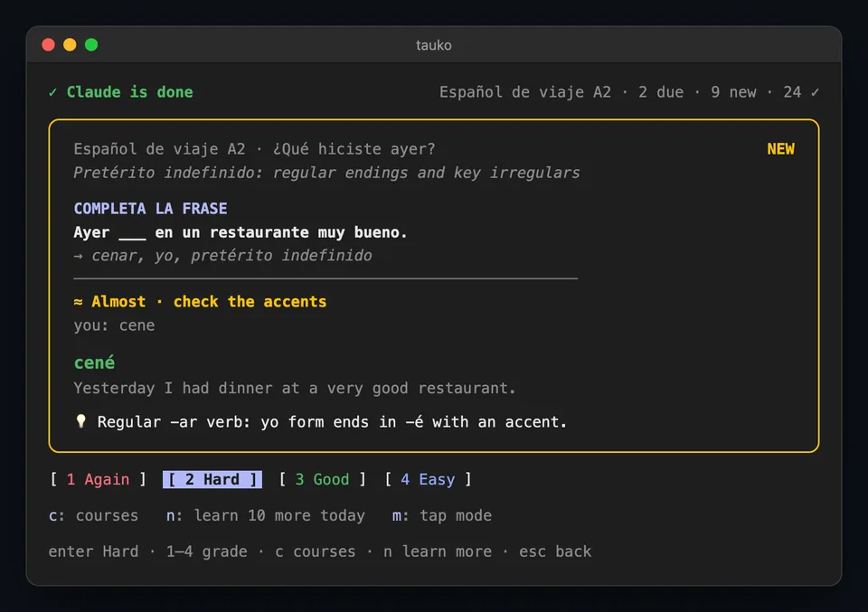Grade the card as Good
The image size is (868, 612).
[322, 479]
